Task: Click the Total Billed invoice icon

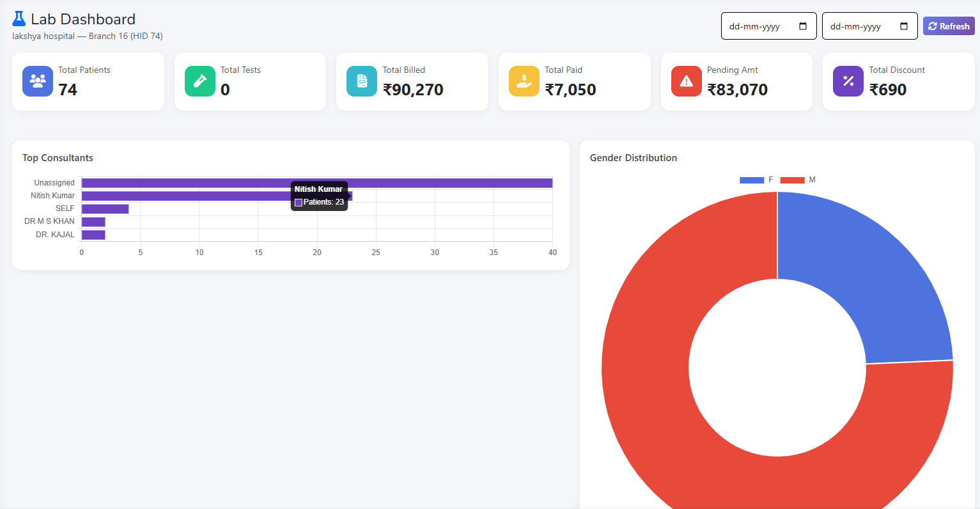Action: (362, 81)
